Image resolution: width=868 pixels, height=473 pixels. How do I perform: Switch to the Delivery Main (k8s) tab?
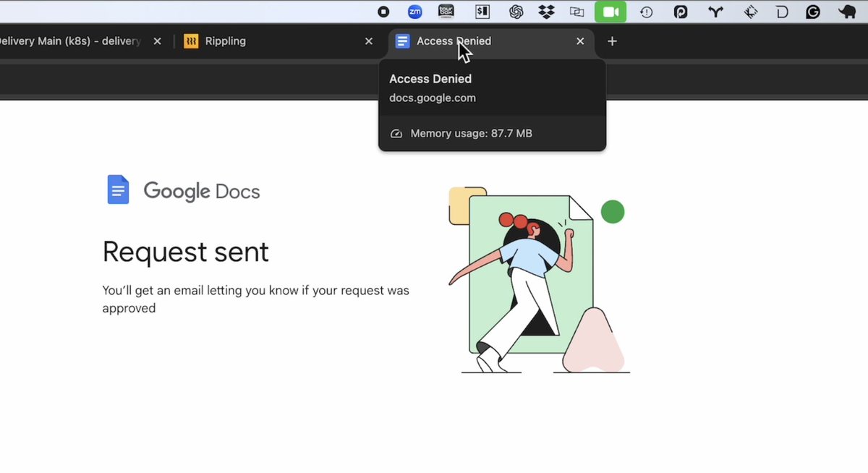click(x=80, y=41)
